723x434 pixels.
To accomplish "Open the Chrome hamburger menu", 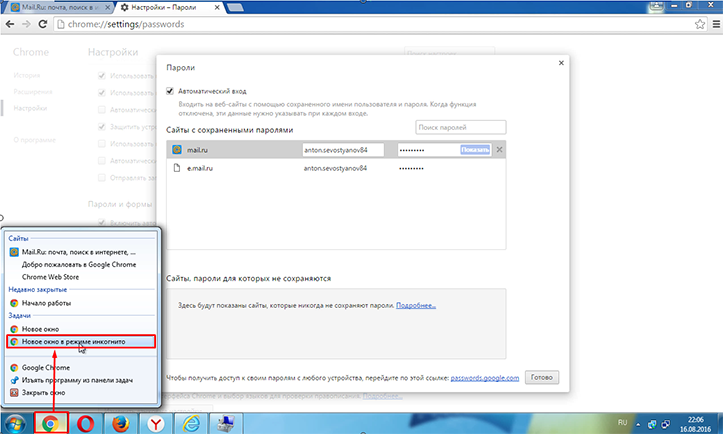I will [717, 24].
